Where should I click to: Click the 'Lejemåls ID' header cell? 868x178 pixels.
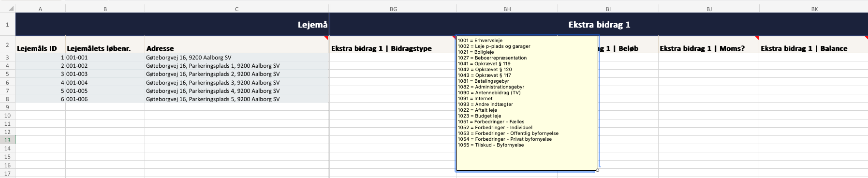tap(40, 44)
